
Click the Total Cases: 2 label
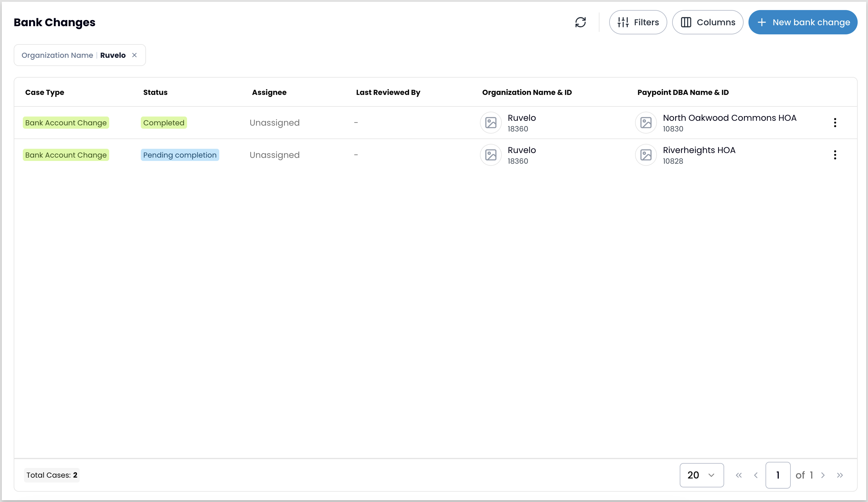[x=52, y=475]
